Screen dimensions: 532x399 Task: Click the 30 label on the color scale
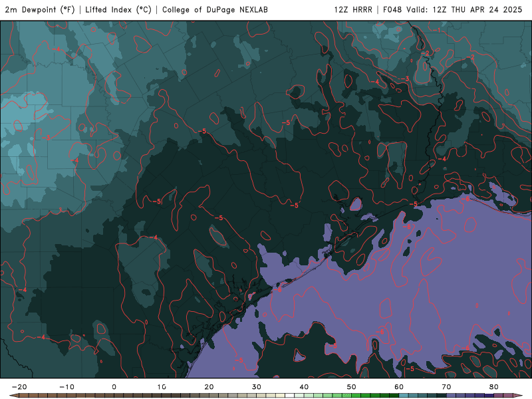[x=257, y=387]
